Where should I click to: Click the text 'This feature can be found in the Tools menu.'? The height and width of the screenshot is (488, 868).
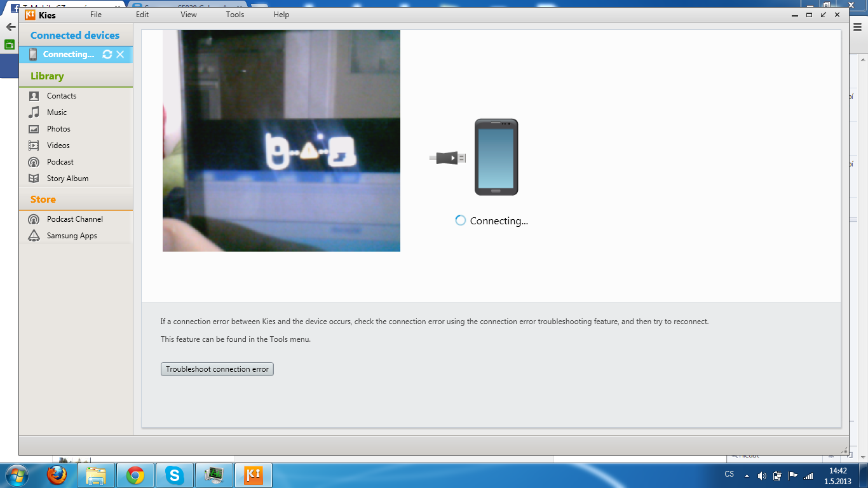[236, 339]
